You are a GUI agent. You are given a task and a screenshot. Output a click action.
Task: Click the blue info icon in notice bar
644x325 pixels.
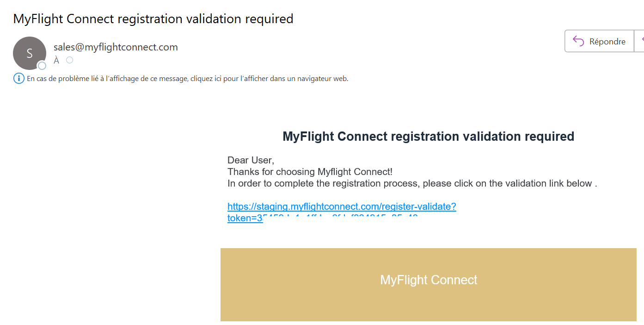tap(18, 79)
